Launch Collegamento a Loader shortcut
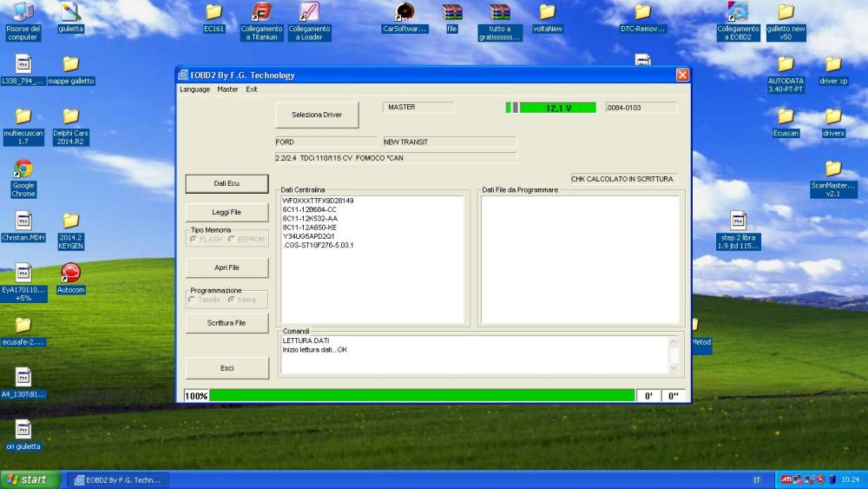868x489 pixels. click(x=309, y=21)
